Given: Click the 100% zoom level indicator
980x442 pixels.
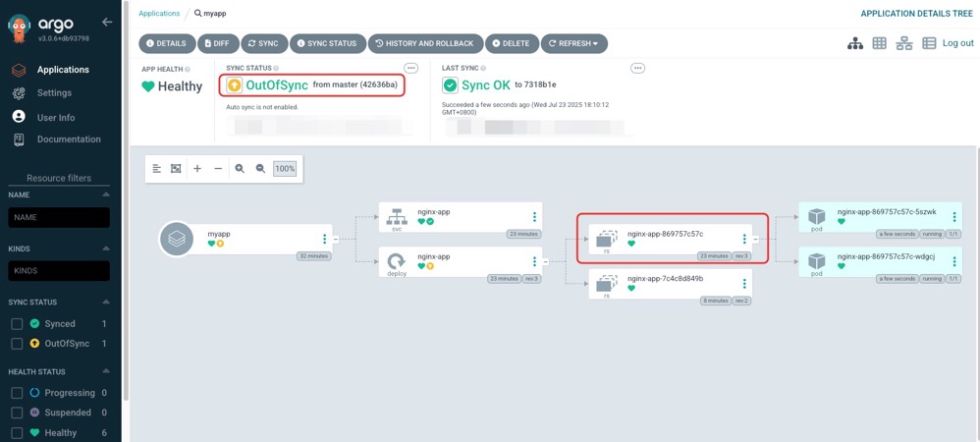Looking at the screenshot, I should (x=285, y=169).
